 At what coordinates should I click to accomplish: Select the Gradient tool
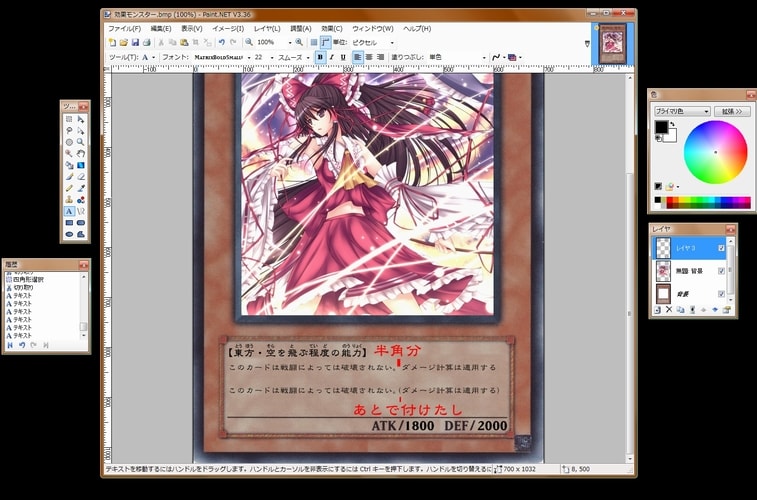click(x=81, y=165)
